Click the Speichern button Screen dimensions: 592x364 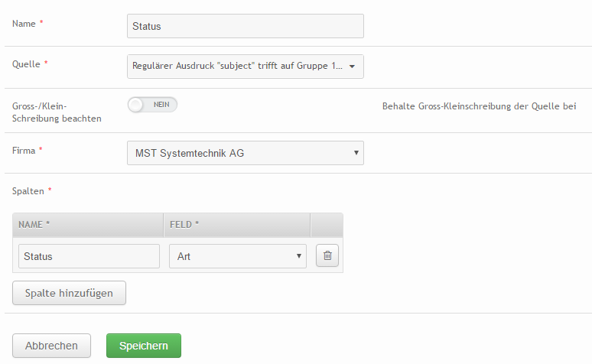point(144,346)
